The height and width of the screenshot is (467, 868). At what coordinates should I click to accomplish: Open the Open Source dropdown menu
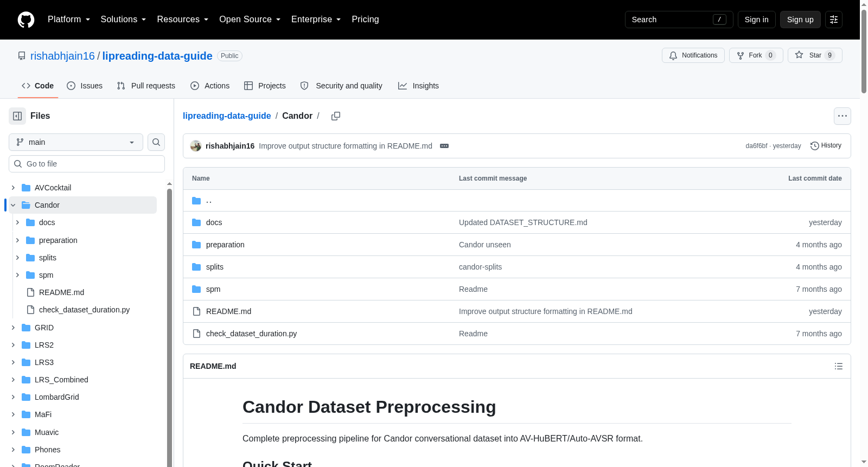[250, 20]
